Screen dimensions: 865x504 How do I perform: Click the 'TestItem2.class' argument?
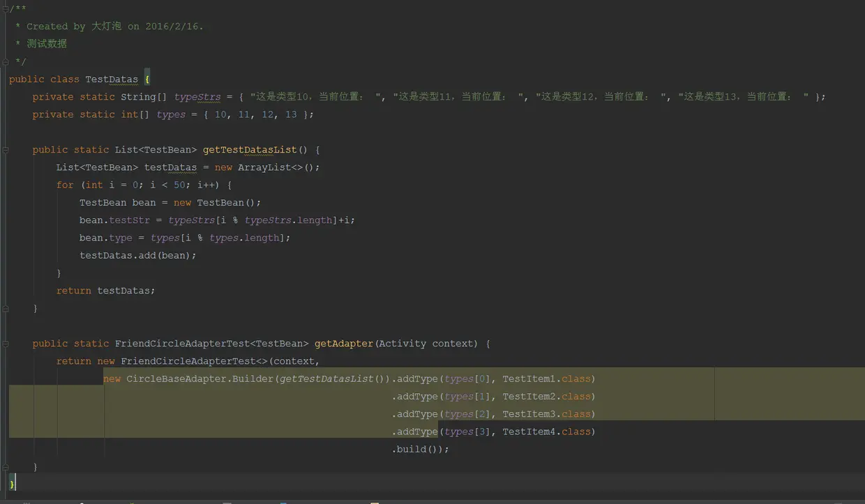(546, 397)
